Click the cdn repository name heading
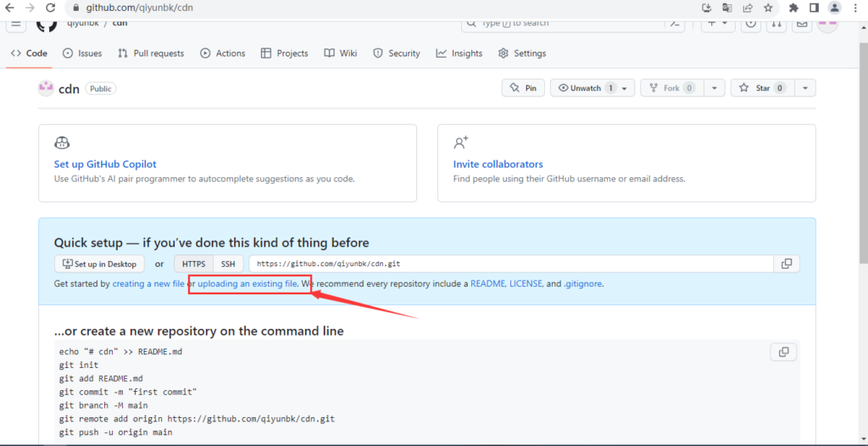Screen dimensions: 868x446 pyautogui.click(x=70, y=89)
